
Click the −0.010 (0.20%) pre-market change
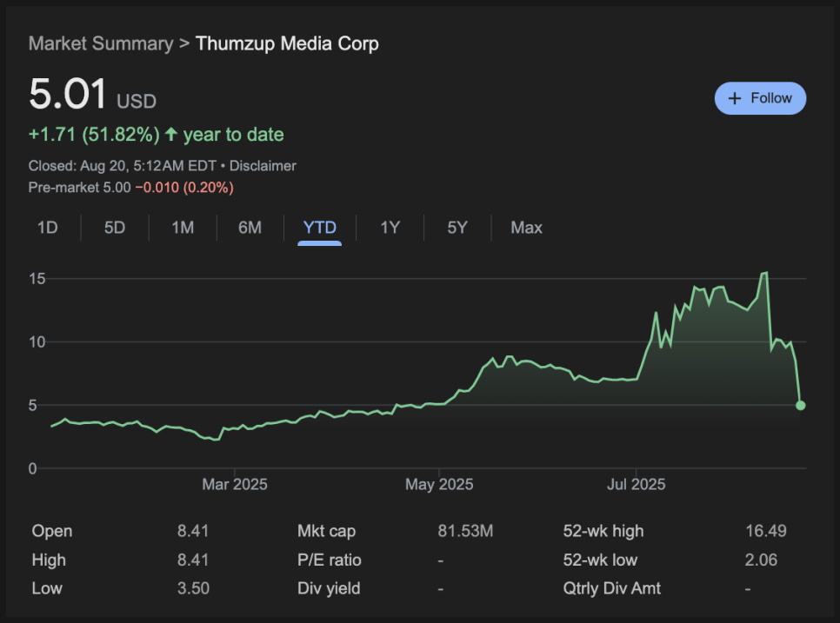(184, 188)
